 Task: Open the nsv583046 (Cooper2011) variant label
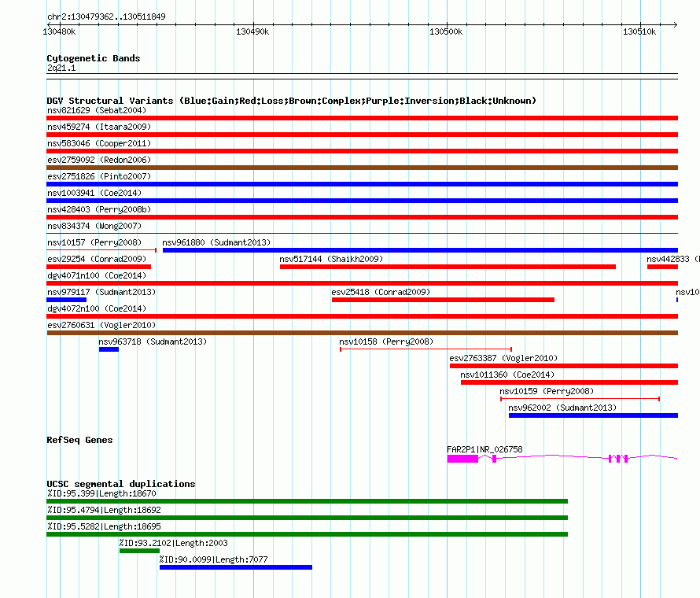click(x=98, y=143)
